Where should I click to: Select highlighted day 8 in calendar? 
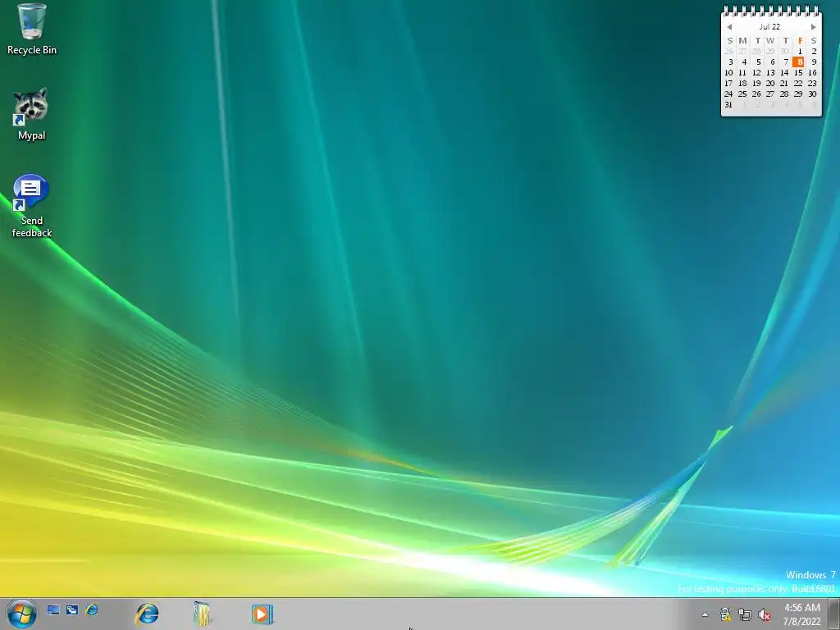coord(799,62)
